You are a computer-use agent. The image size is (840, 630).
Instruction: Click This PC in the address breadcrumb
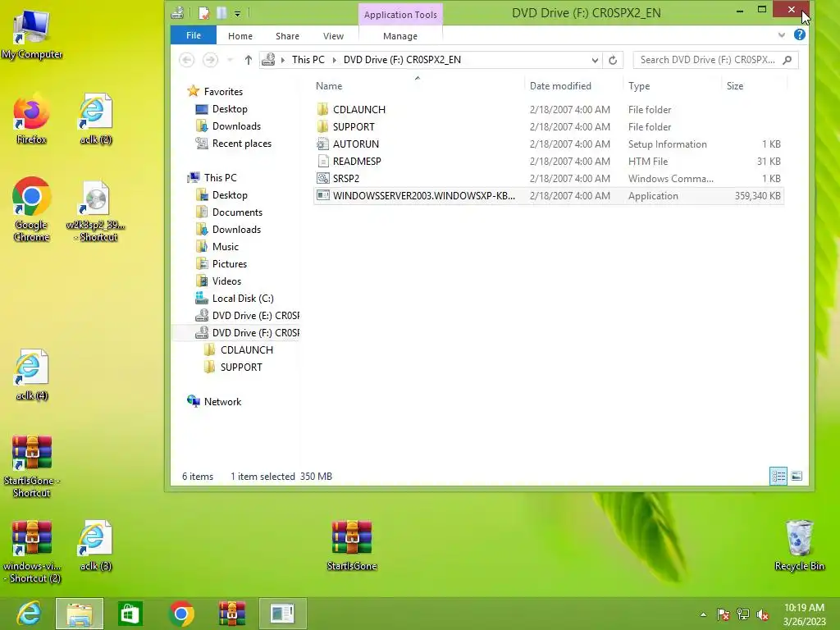[308, 59]
